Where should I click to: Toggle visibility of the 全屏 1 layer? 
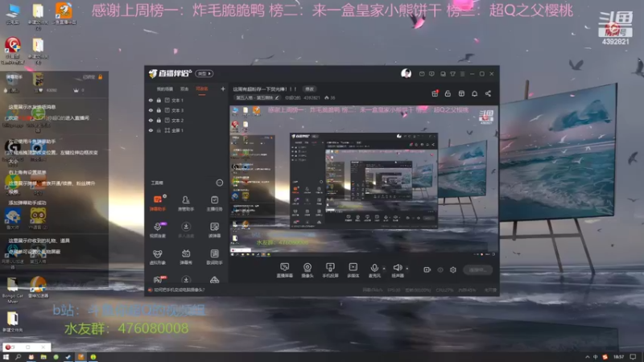151,130
